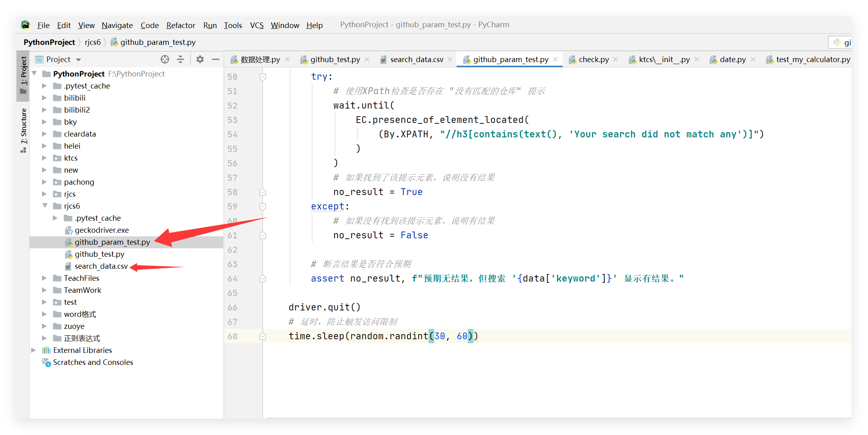The image size is (868, 435).
Task: Click geckodriver.exe file icon in tree
Action: click(x=68, y=230)
